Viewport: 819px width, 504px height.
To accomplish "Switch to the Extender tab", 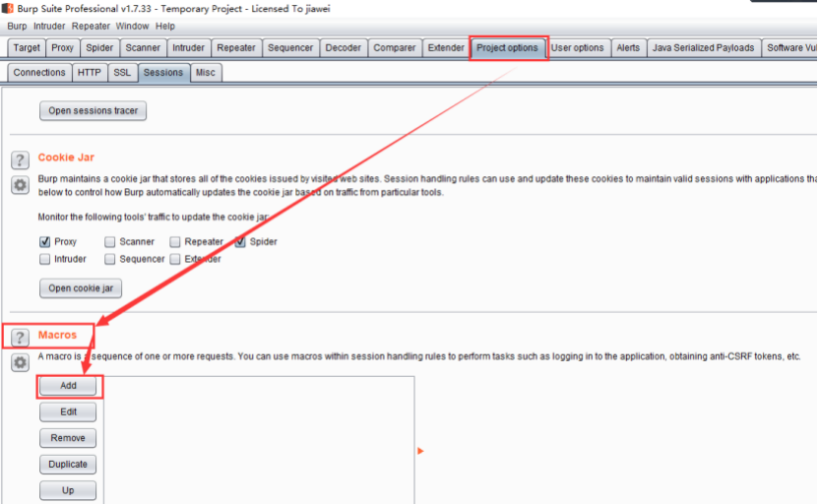I will pyautogui.click(x=446, y=47).
